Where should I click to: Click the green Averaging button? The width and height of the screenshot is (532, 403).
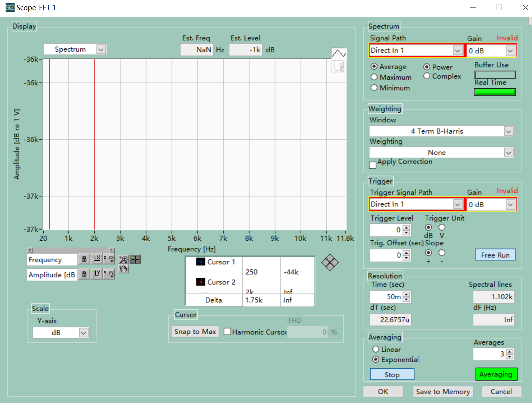[496, 374]
